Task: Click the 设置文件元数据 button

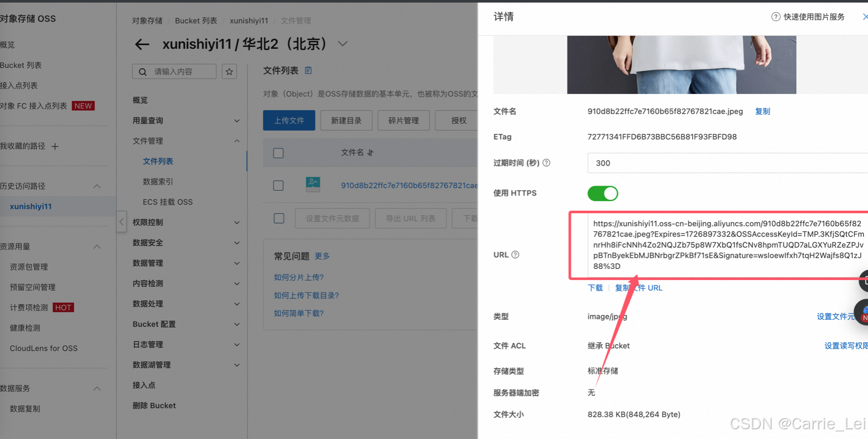Action: [x=332, y=218]
